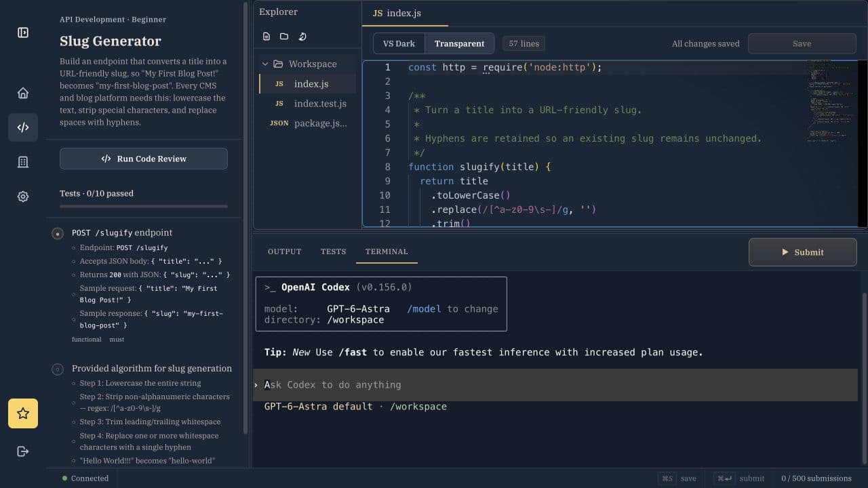This screenshot has width=868, height=488.
Task: Switch to the TESTS tab
Action: pos(333,251)
